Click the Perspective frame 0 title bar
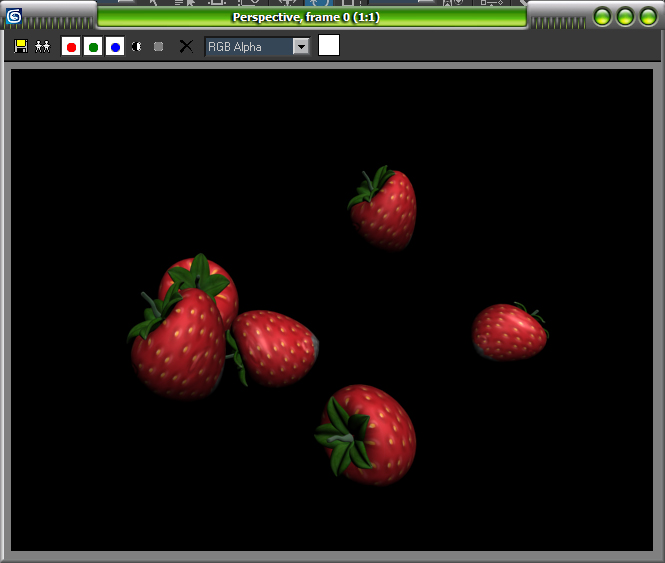The height and width of the screenshot is (563, 665). pyautogui.click(x=312, y=17)
